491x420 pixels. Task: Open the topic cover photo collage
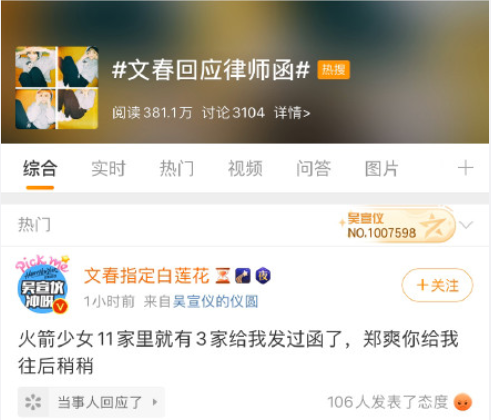57,88
